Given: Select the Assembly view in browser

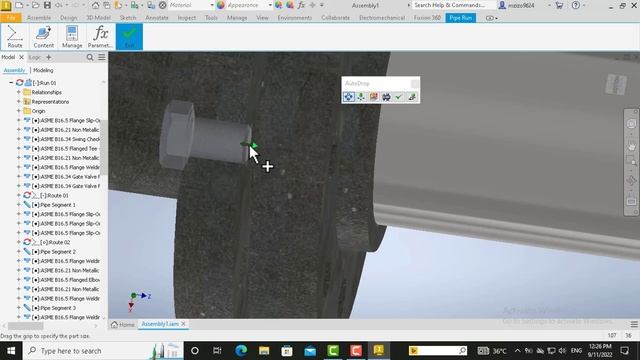Looking at the screenshot, I should tap(14, 70).
